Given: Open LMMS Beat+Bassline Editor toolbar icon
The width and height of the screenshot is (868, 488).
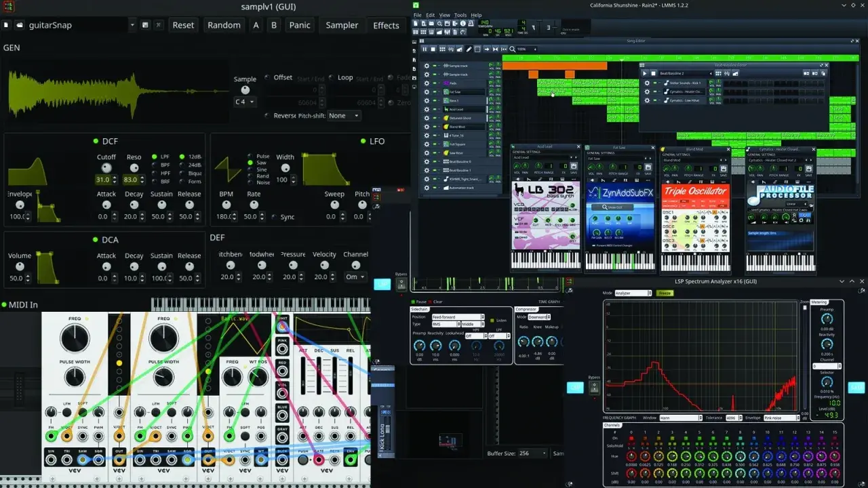Looking at the screenshot, I should pos(423,32).
